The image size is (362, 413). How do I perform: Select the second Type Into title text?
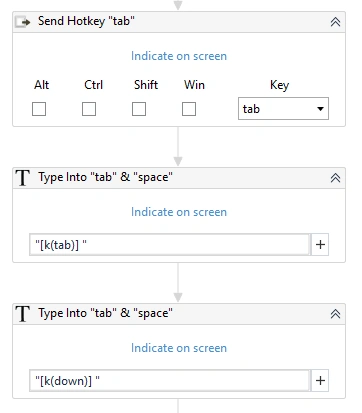pyautogui.click(x=105, y=313)
